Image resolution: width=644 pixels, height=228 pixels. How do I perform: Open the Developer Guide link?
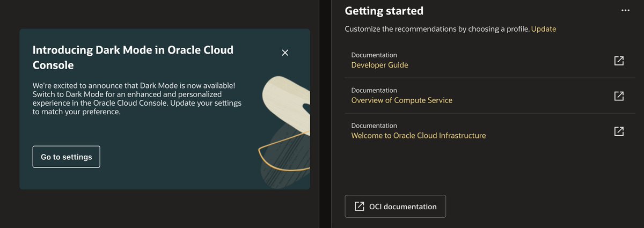tap(379, 65)
